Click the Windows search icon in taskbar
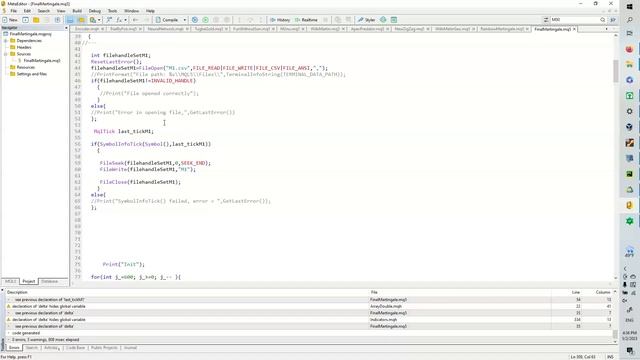This screenshot has width=640, height=360. coord(629,20)
